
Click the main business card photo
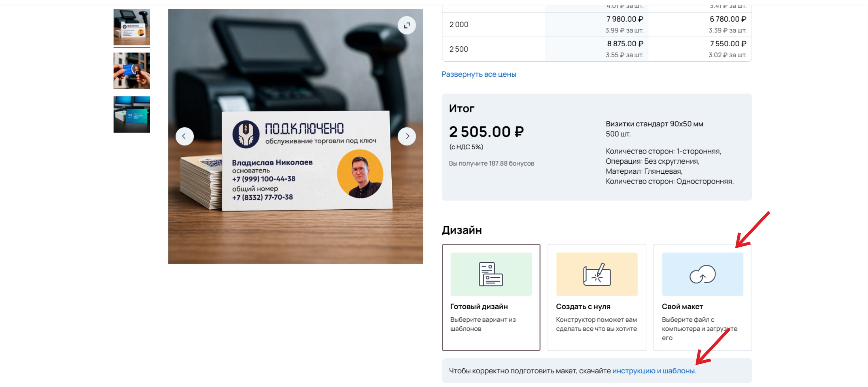click(295, 136)
